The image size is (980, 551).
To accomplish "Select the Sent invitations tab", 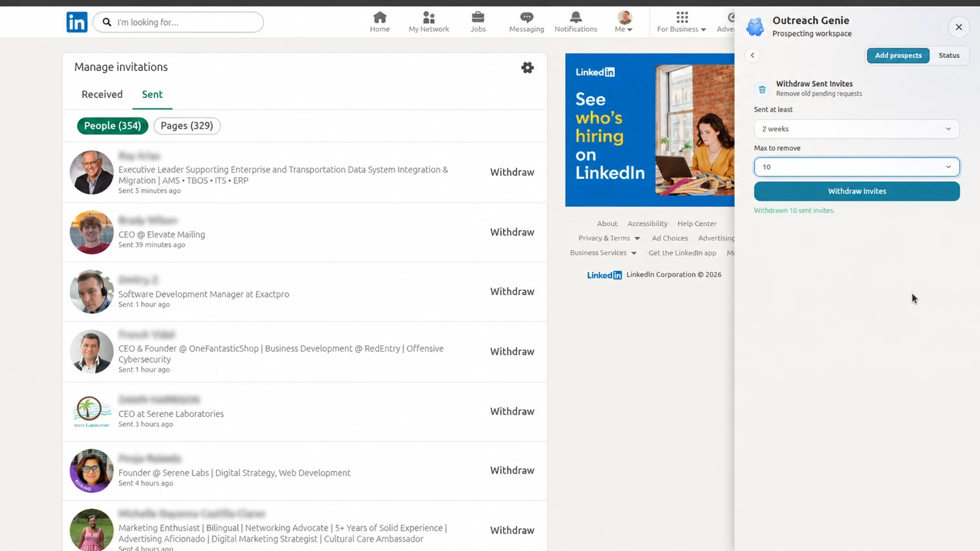I will [152, 94].
